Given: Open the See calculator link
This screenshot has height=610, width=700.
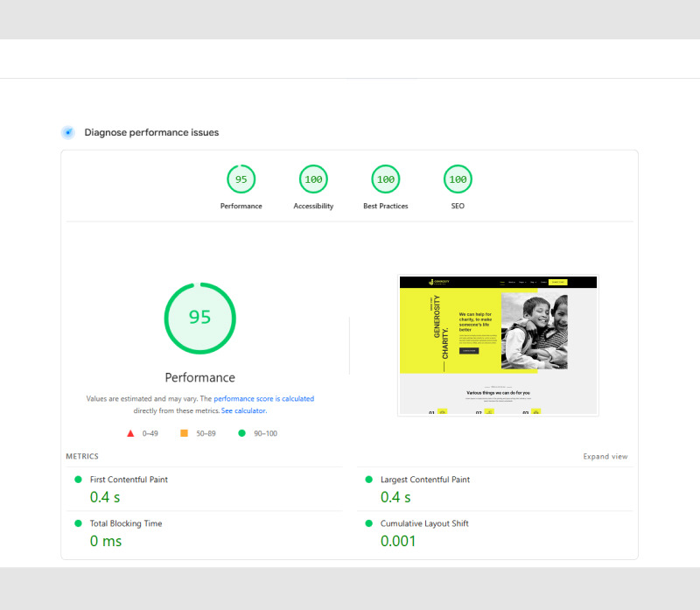Looking at the screenshot, I should pyautogui.click(x=243, y=410).
